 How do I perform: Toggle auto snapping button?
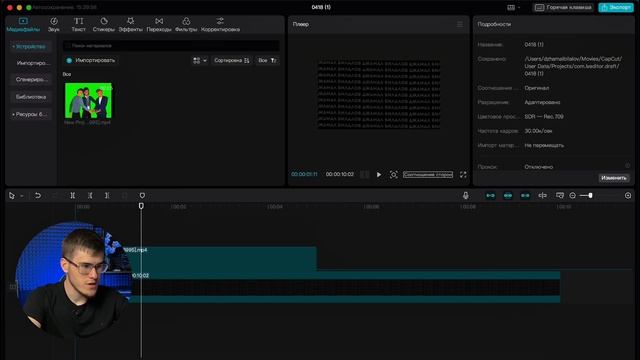pyautogui.click(x=508, y=196)
